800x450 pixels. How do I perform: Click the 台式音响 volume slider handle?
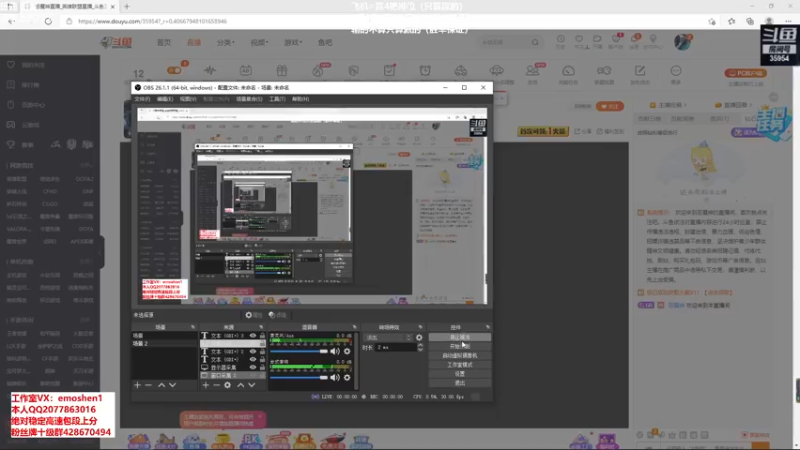click(x=323, y=378)
